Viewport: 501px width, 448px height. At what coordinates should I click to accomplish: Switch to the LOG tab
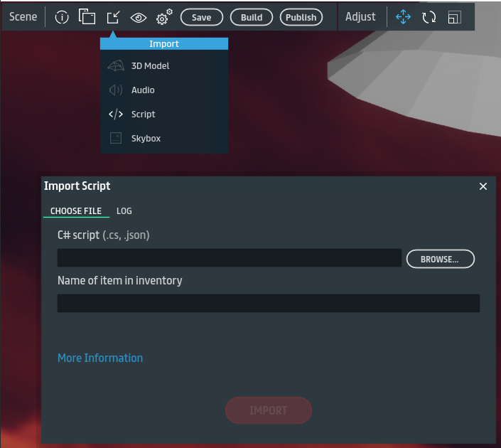124,211
